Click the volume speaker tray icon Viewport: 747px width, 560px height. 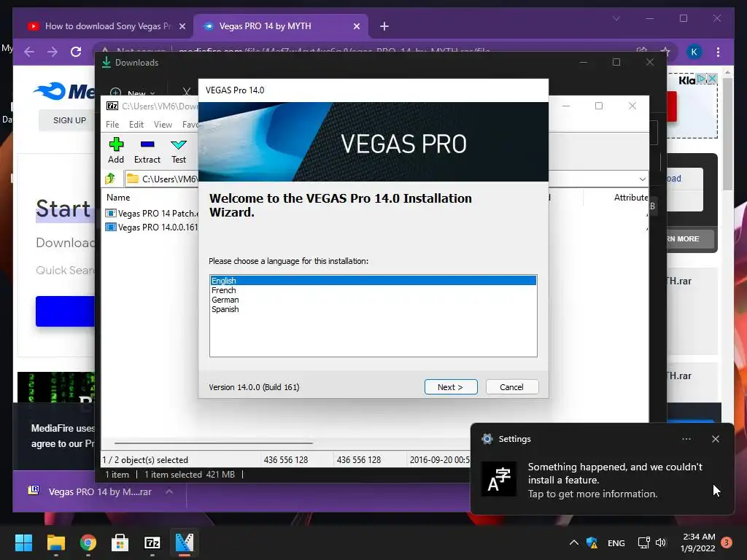pyautogui.click(x=660, y=542)
